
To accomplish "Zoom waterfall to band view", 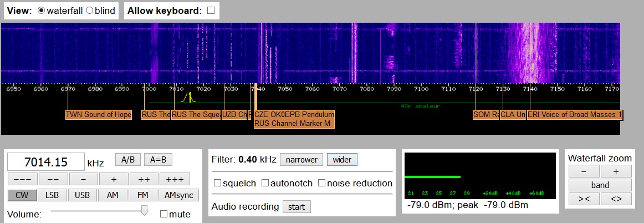I will click(x=600, y=185).
